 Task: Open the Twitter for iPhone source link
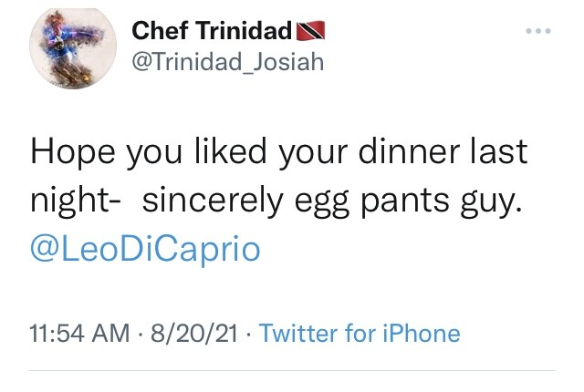[x=360, y=333]
